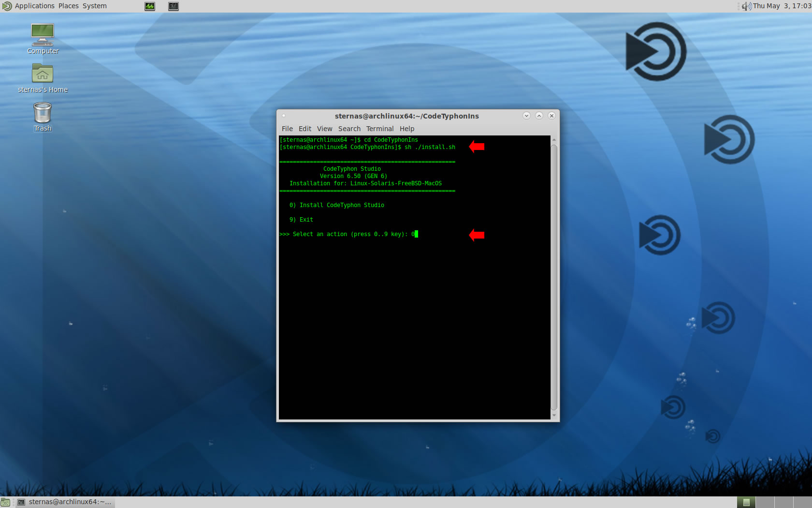Select the sternas@archlinux64 taskbar window button
The image size is (812, 508).
pos(65,502)
